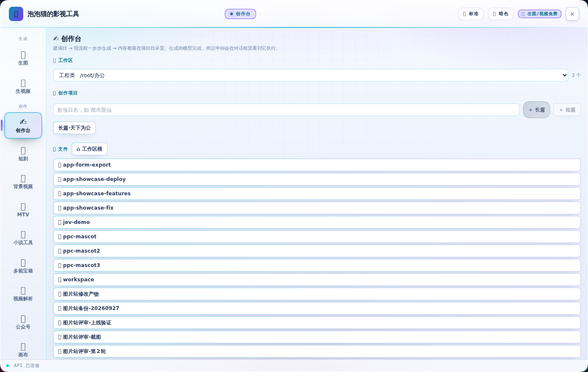The width and height of the screenshot is (588, 372).
Task: Select the 创作台 tab in the header
Action: point(240,14)
